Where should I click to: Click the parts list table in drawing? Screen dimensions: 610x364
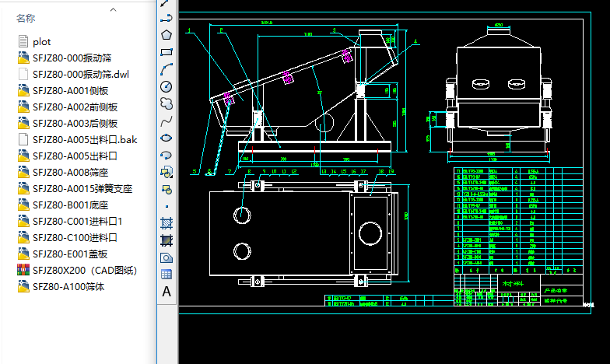[518, 221]
